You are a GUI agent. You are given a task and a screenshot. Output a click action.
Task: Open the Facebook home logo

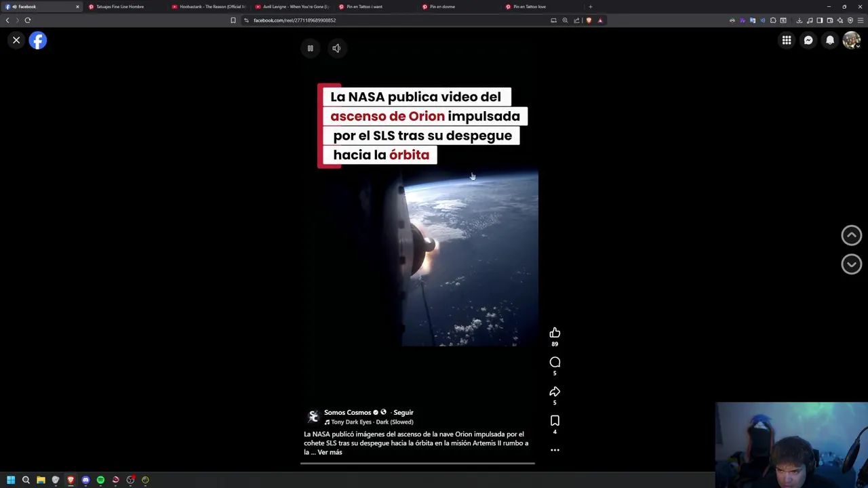click(x=38, y=41)
